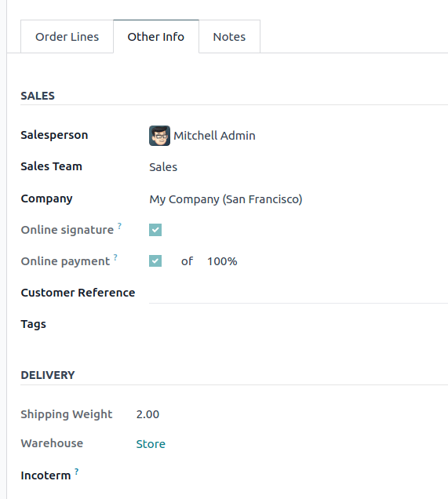
Task: Select the Shipping Weight value 2.00
Action: point(148,414)
